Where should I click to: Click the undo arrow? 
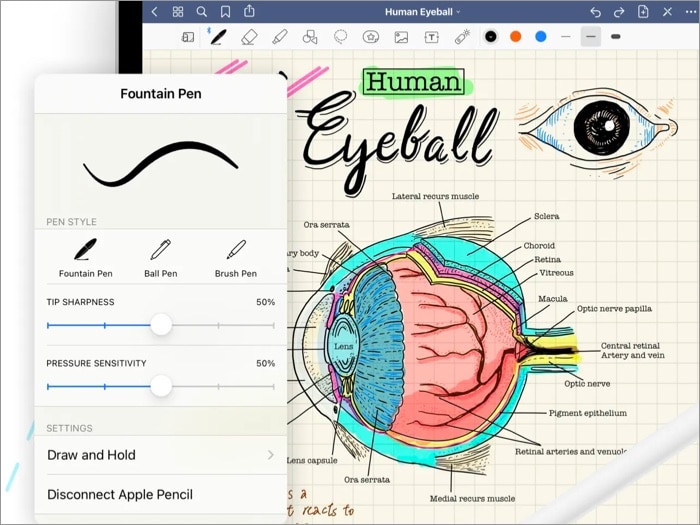click(x=596, y=12)
